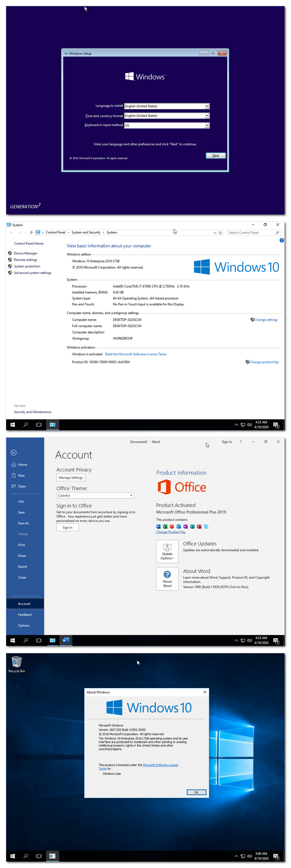This screenshot has width=291, height=868.
Task: Click network icon on taskbar showing 5:00 AM
Action: (243, 856)
